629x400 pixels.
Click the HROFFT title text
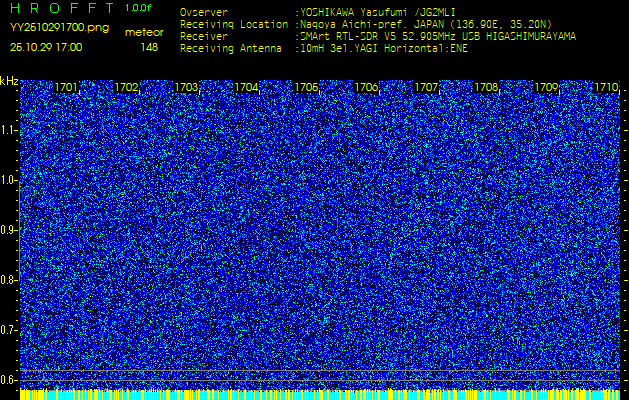click(63, 8)
